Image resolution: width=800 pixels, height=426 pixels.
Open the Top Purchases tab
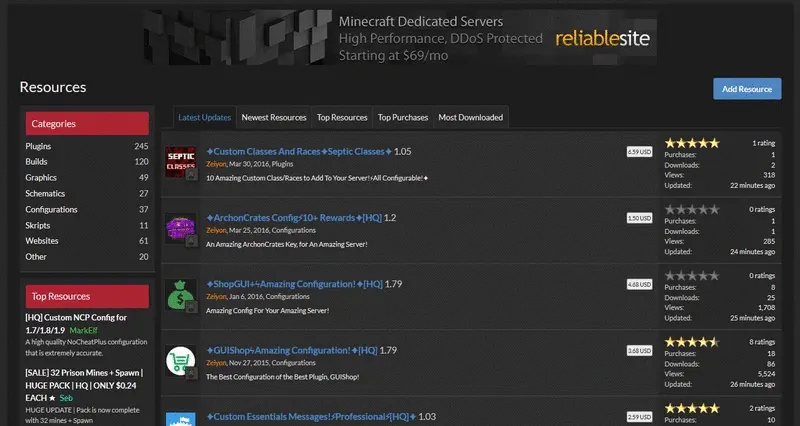pyautogui.click(x=403, y=117)
